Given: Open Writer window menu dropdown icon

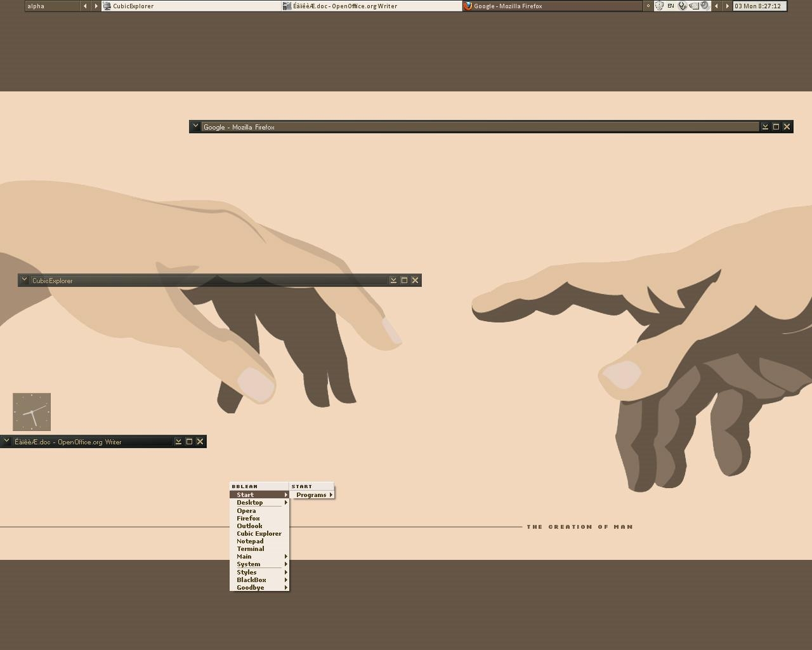Looking at the screenshot, I should coord(6,441).
